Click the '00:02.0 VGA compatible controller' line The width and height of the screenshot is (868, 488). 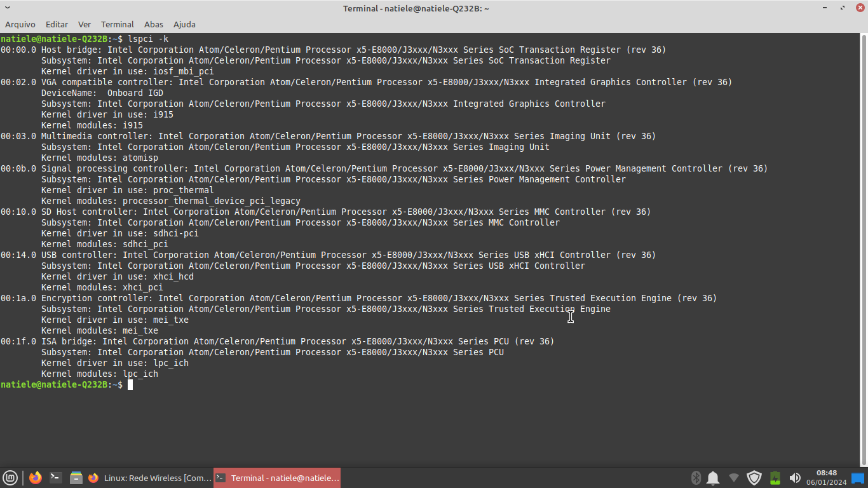[x=366, y=82]
